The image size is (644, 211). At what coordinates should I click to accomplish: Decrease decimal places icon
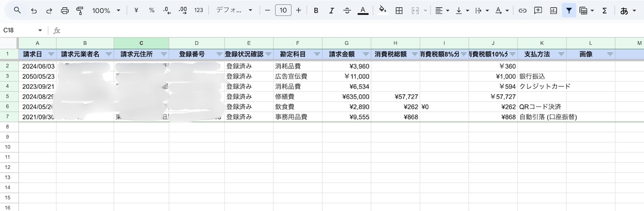[167, 11]
